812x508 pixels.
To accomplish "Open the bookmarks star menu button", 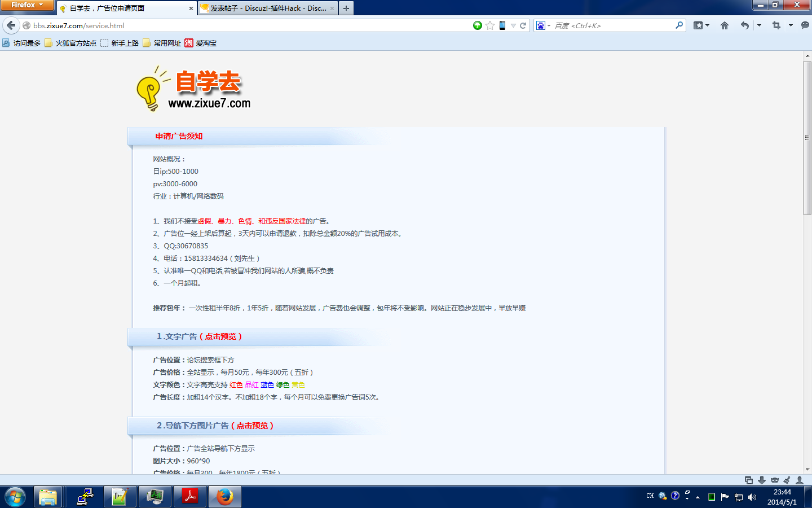I will pos(699,25).
